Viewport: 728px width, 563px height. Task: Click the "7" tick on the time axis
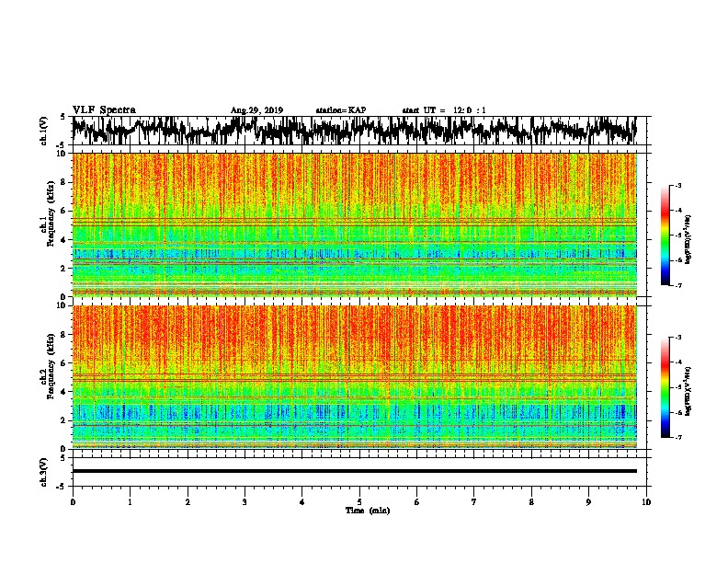pos(474,502)
